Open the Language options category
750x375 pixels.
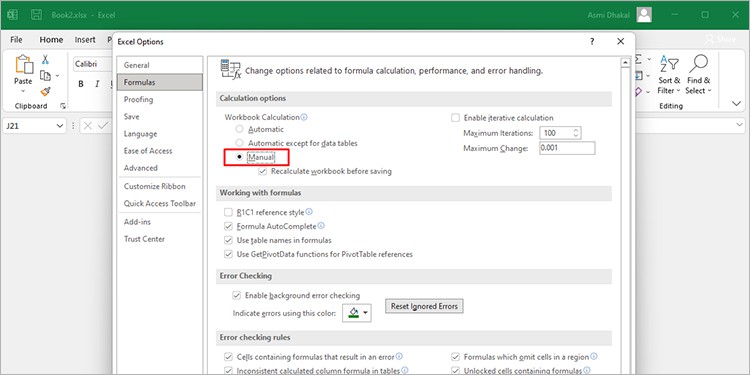(x=160, y=134)
